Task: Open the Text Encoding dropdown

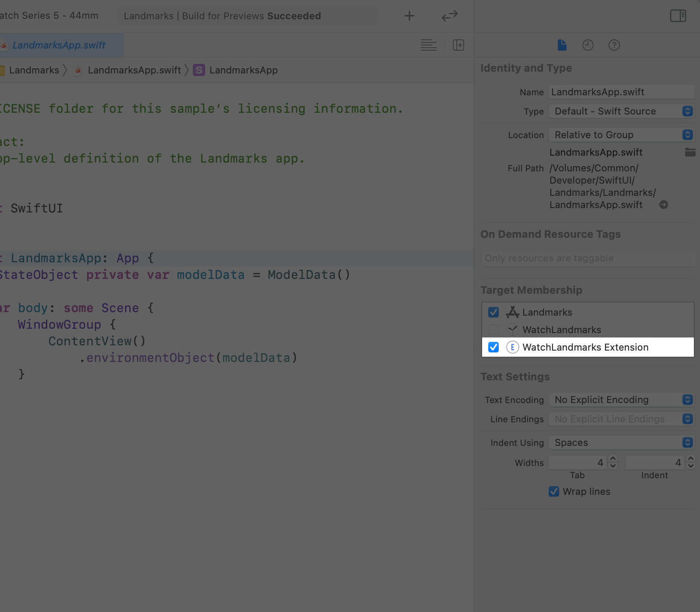Action: [621, 400]
